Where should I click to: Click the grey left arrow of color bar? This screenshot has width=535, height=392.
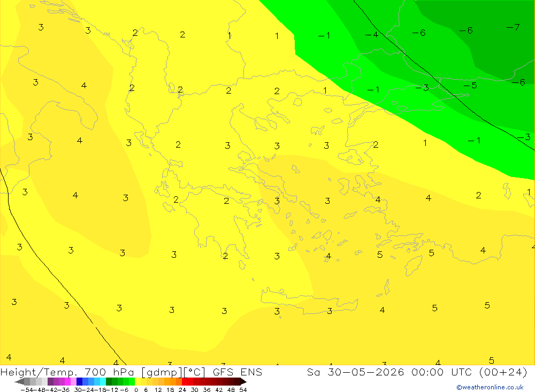click(19, 382)
